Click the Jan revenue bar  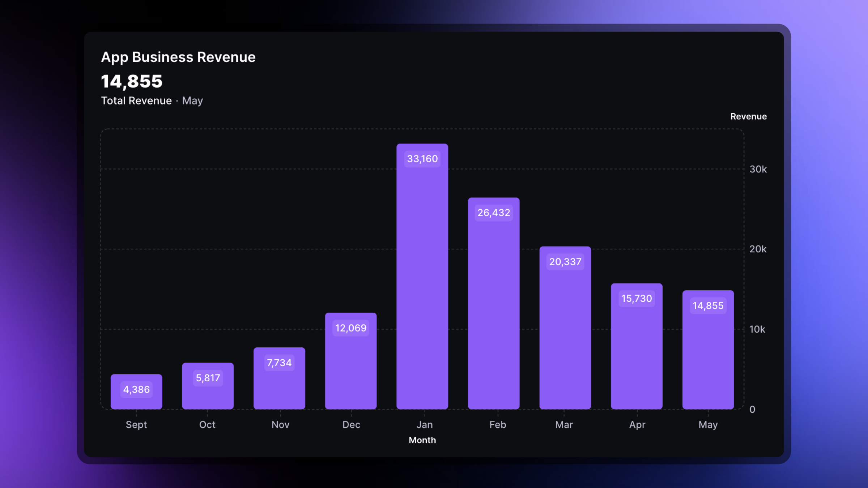422,277
